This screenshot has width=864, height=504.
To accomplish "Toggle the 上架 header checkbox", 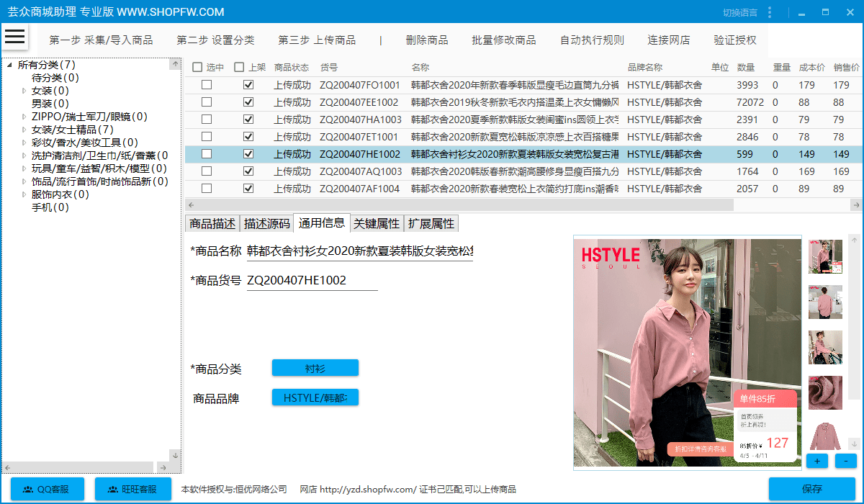I will pos(240,68).
